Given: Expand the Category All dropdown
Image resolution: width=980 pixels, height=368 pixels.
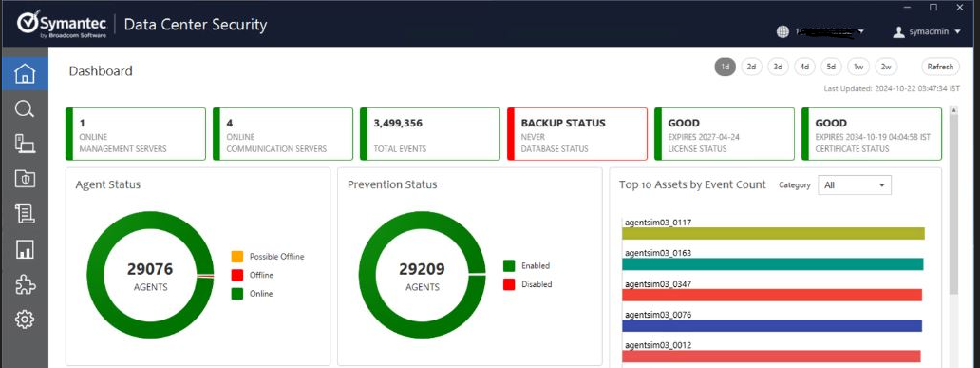Looking at the screenshot, I should [855, 185].
